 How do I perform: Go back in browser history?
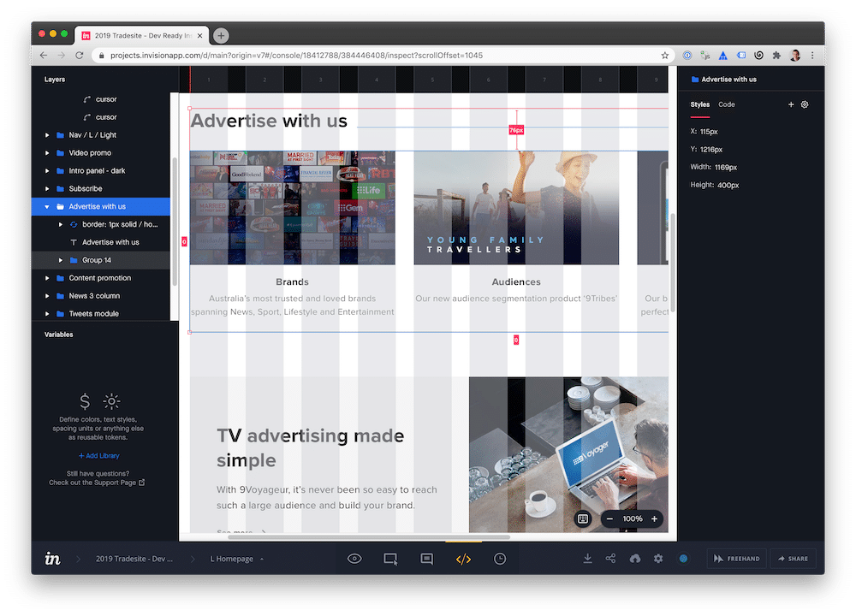[x=44, y=55]
